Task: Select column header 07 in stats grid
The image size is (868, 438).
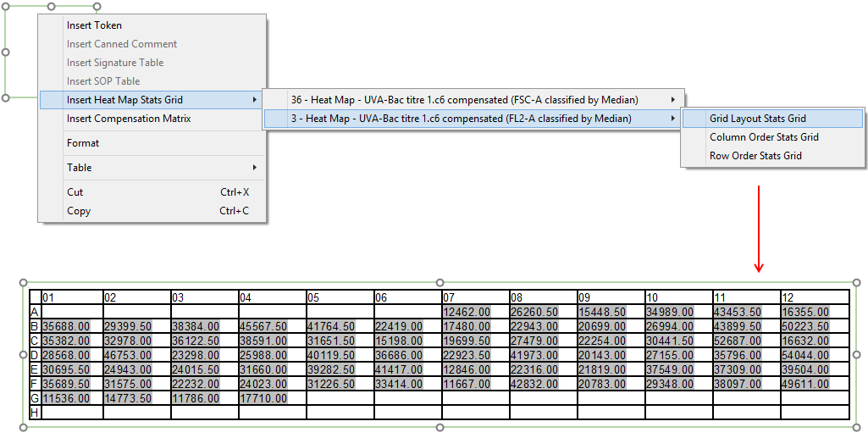Action: click(x=474, y=297)
